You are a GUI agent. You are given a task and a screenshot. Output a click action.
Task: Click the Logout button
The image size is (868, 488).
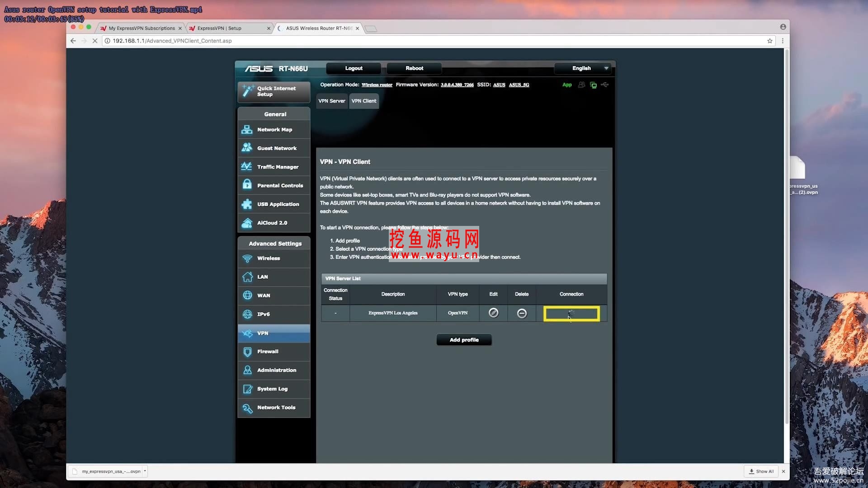(x=354, y=68)
